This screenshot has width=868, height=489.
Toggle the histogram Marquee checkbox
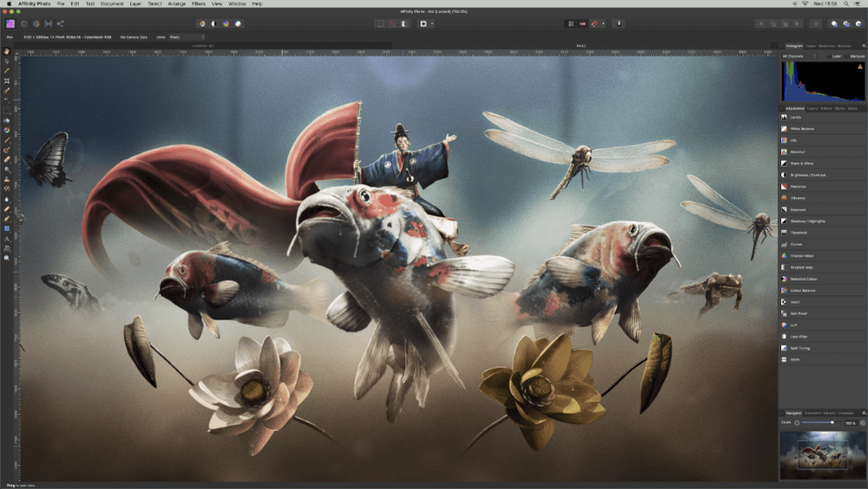tap(846, 56)
